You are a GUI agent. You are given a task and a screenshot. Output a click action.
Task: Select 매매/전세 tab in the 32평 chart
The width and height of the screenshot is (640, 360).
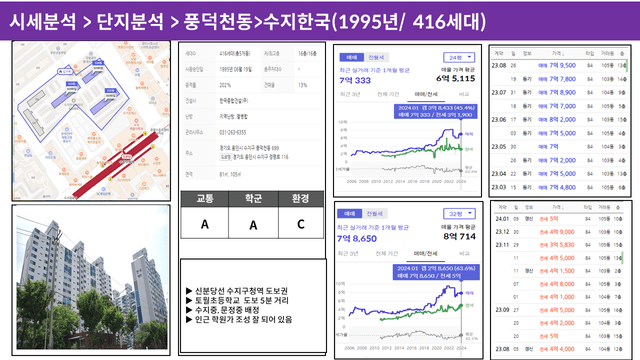click(x=425, y=253)
